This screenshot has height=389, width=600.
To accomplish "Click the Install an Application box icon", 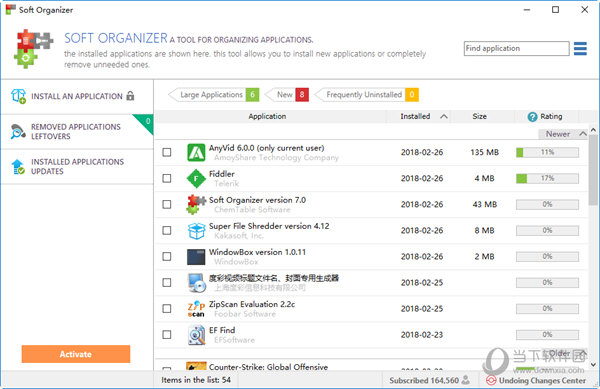I will coord(18,96).
